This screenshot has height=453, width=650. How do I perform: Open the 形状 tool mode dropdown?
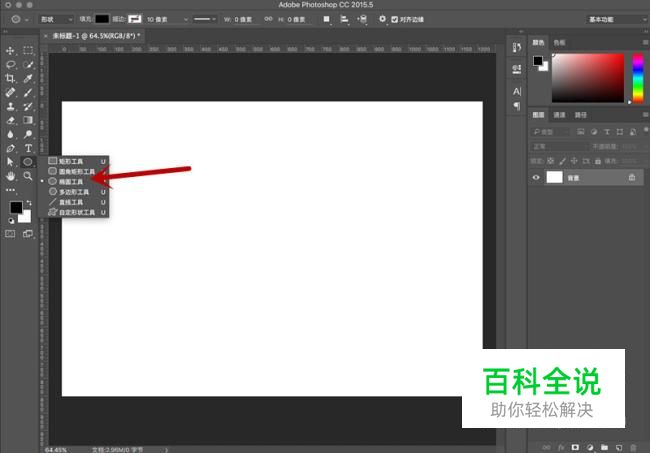click(x=55, y=19)
